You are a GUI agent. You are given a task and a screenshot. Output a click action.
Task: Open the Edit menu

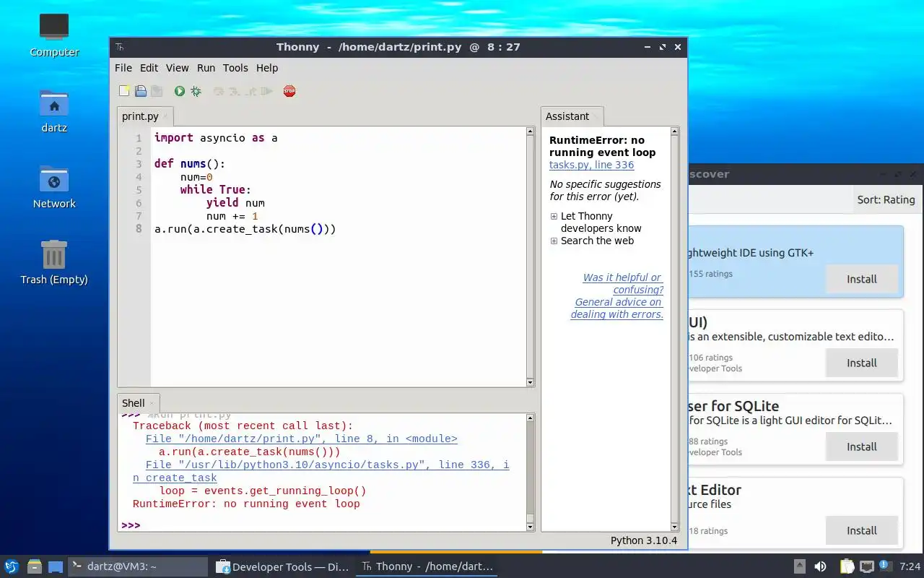pyautogui.click(x=149, y=68)
